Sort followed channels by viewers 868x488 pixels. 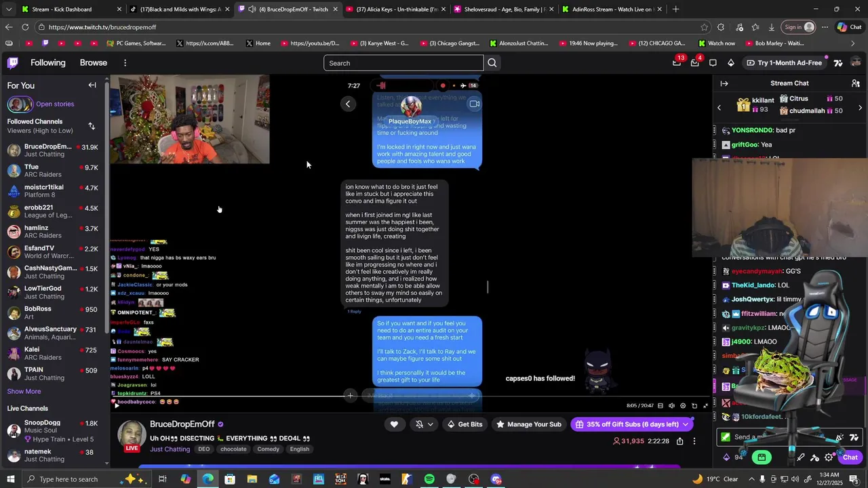92,126
